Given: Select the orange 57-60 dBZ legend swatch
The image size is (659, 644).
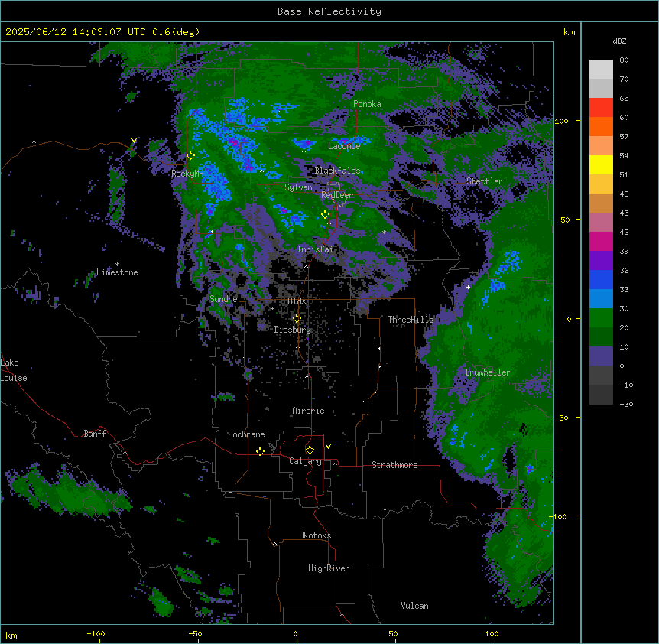Looking at the screenshot, I should 601,127.
